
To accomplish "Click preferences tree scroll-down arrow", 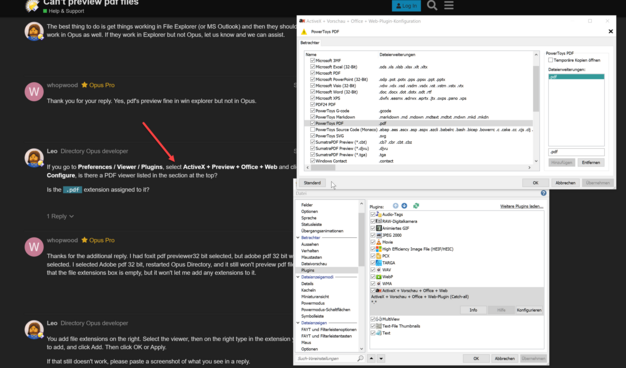I will tap(361, 349).
